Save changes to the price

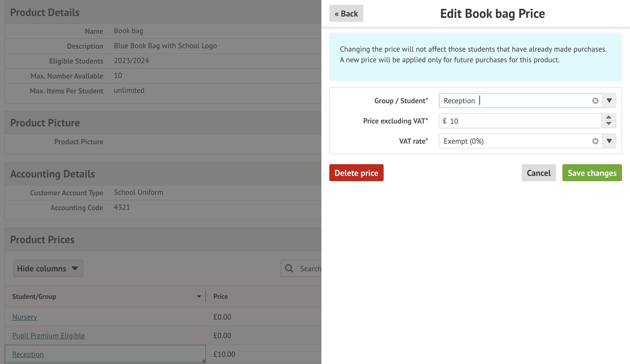[x=592, y=173]
